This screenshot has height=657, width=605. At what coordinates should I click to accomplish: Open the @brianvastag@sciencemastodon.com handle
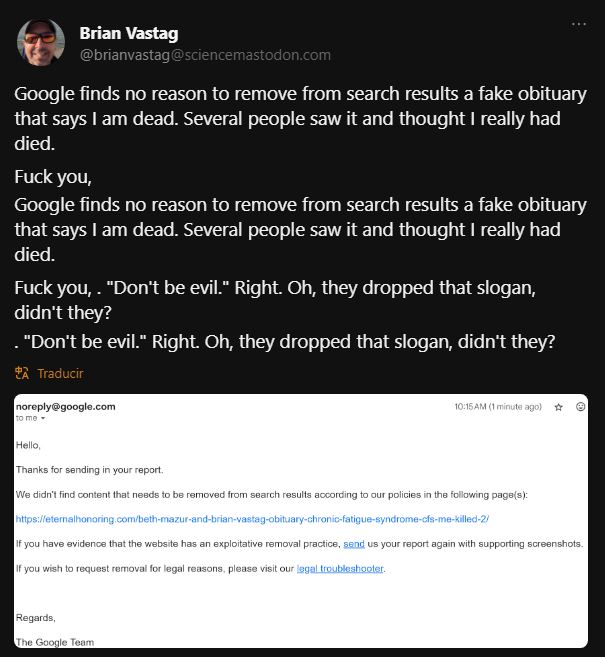205,55
